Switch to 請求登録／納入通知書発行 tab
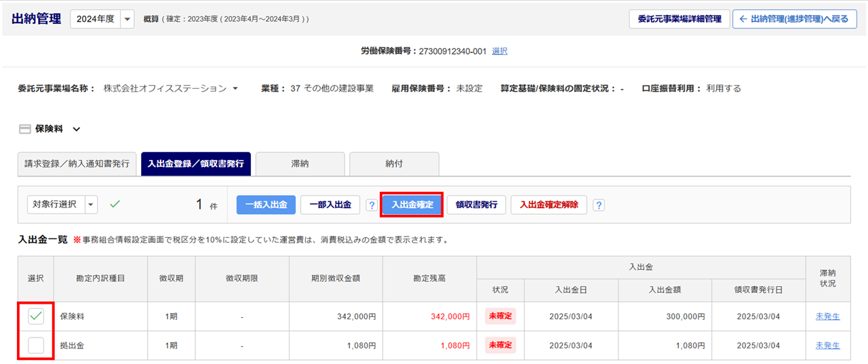Image resolution: width=868 pixels, height=364 pixels. click(77, 163)
